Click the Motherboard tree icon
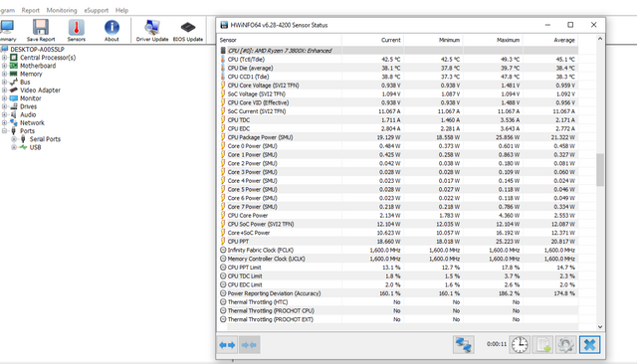The height and width of the screenshot is (364, 637). [14, 66]
